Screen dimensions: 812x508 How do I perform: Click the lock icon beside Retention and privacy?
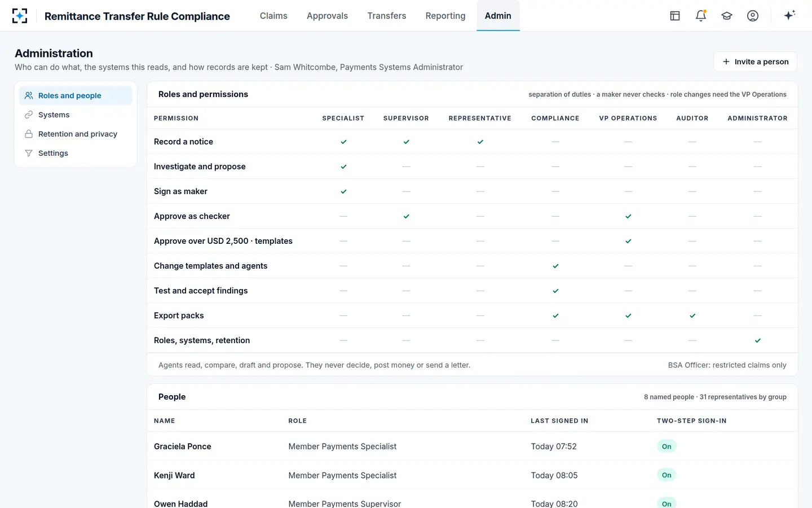29,134
